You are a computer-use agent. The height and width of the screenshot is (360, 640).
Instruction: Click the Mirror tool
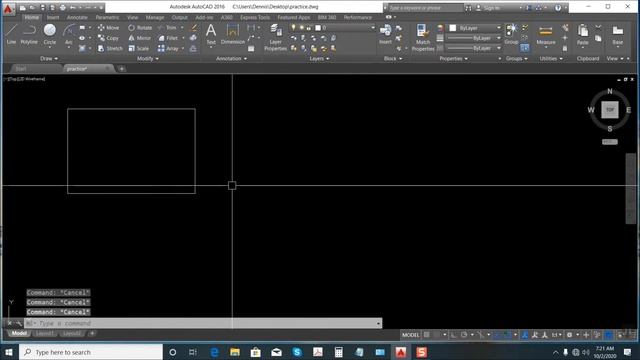(140, 38)
